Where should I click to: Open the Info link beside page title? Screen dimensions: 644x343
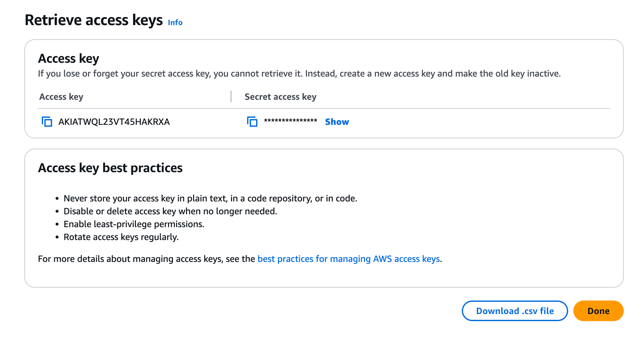point(175,23)
